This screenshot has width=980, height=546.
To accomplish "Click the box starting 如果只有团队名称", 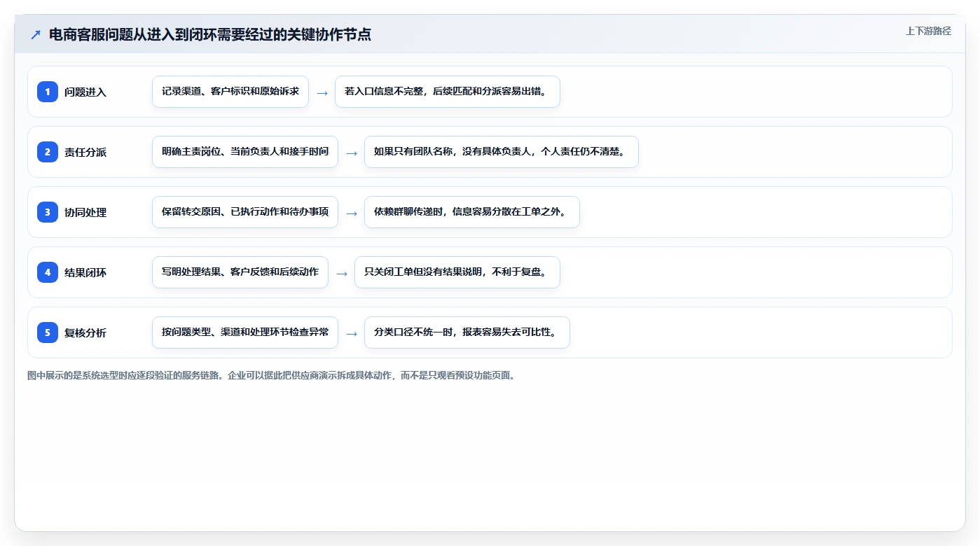I will click(x=502, y=152).
